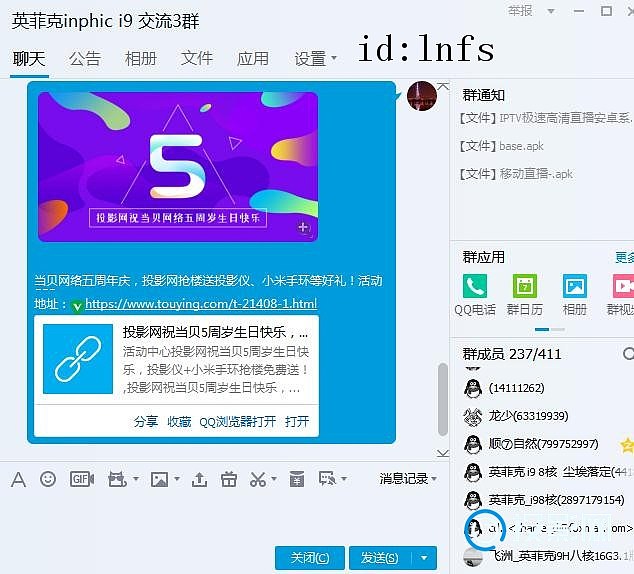
Task: Click the scroll-down arrow below chat
Action: point(443,454)
